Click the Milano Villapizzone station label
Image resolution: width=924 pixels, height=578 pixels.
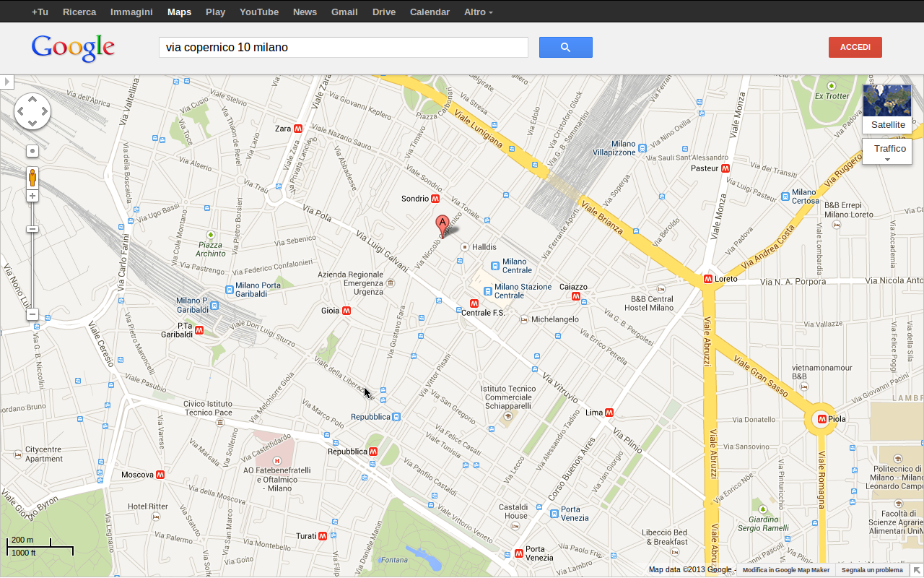[x=614, y=148]
